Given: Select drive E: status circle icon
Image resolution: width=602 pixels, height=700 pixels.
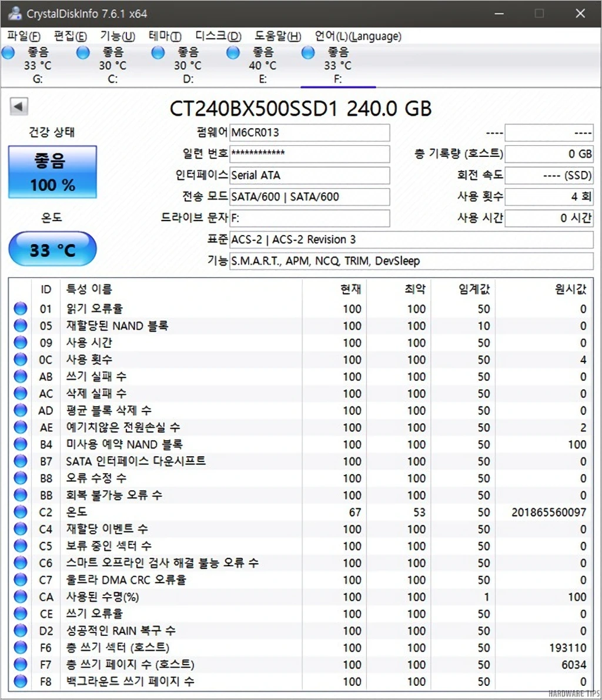Looking at the screenshot, I should click(x=233, y=53).
